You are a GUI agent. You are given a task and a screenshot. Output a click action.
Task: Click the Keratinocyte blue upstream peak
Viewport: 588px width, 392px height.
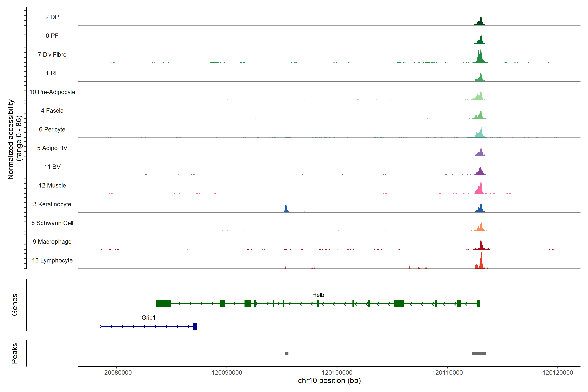286,209
